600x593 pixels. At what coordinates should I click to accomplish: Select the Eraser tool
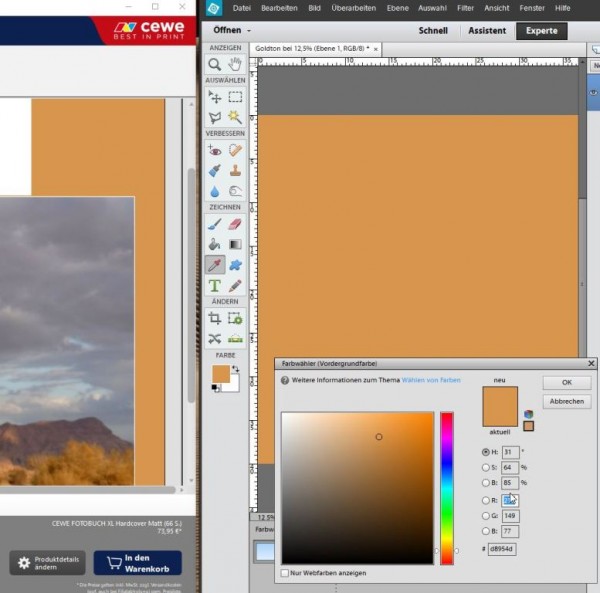pyautogui.click(x=235, y=224)
